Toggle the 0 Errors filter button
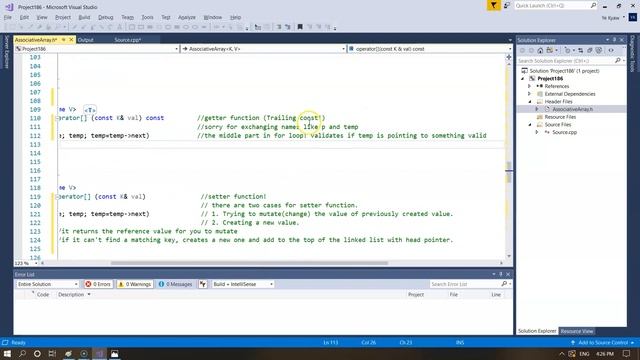This screenshot has height=360, width=640. click(98, 284)
